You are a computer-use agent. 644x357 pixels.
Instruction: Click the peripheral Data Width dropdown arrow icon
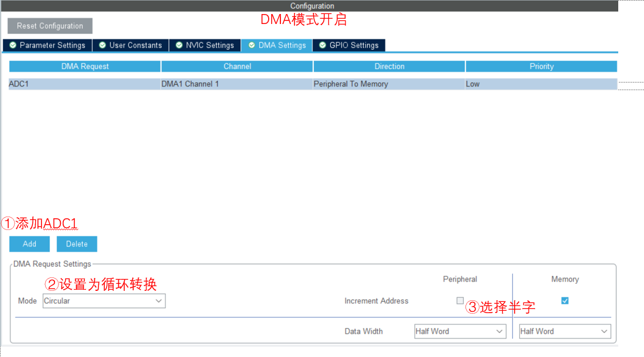[x=500, y=331]
